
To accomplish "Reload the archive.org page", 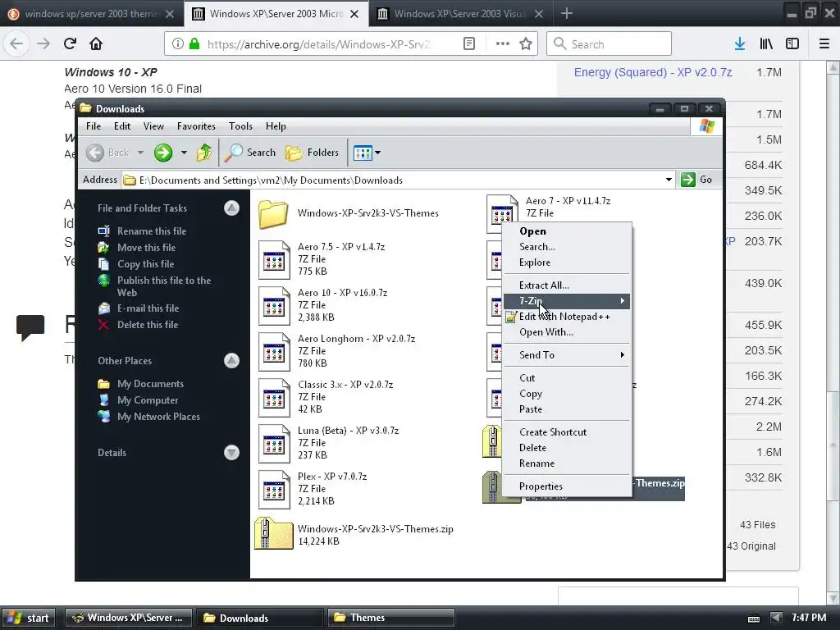I will point(70,43).
